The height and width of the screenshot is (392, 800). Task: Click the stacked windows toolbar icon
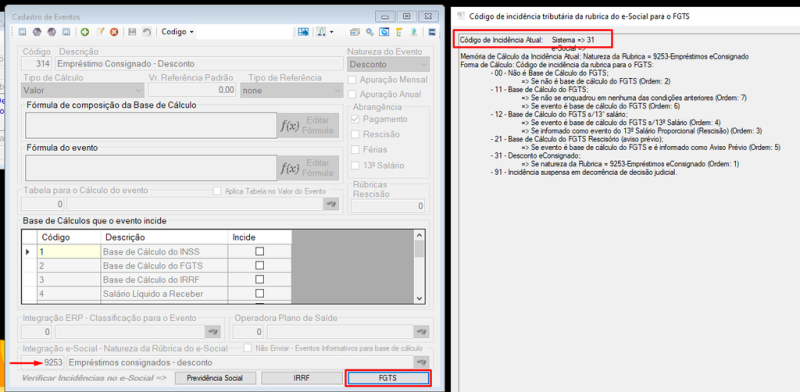(x=355, y=32)
